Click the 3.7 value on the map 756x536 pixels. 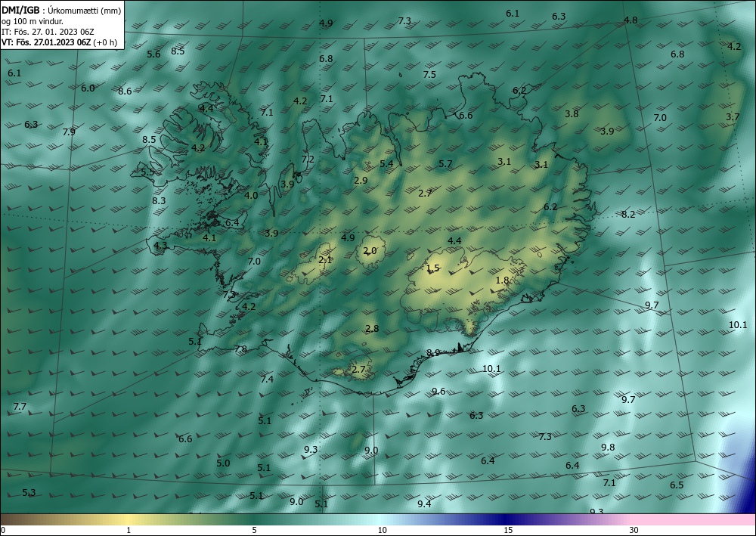click(x=733, y=117)
